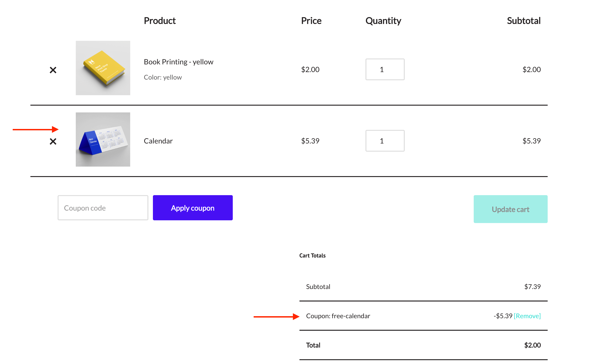Click the Subtotal column header
The image size is (613, 364).
tap(523, 21)
